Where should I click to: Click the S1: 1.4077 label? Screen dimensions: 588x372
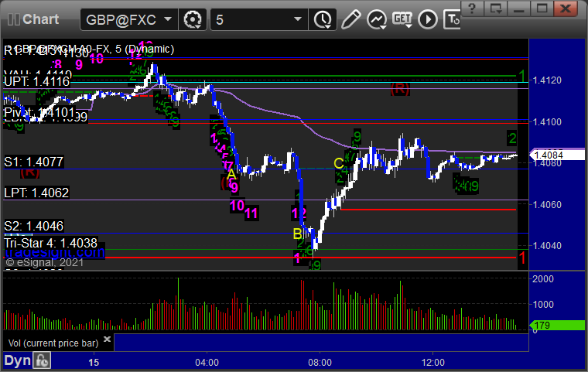coord(34,162)
